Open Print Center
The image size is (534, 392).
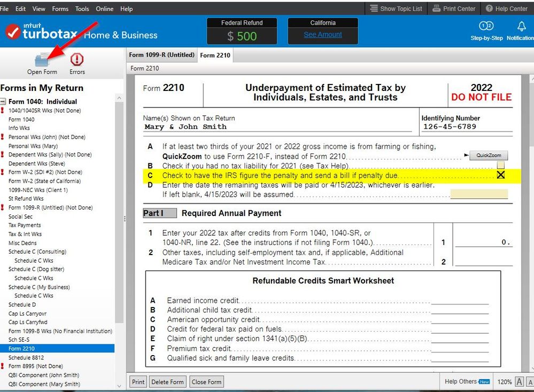[x=454, y=9]
